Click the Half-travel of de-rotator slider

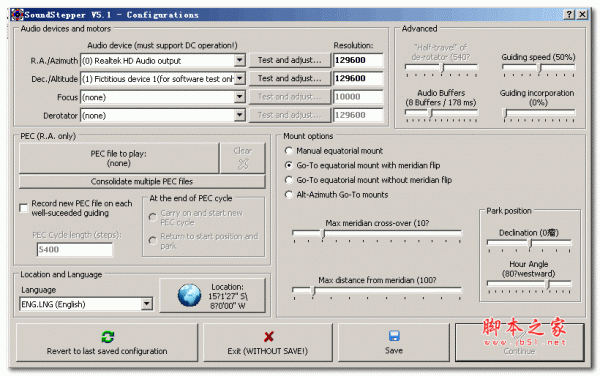tap(441, 69)
